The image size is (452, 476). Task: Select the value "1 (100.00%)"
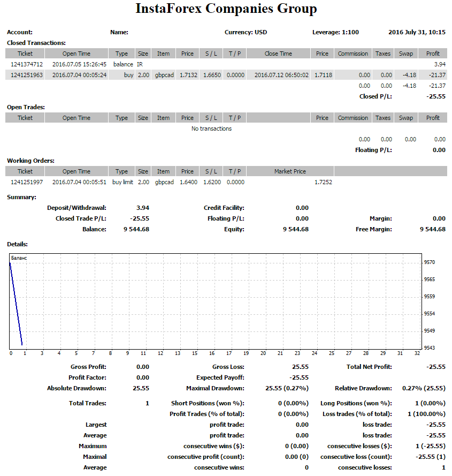(x=426, y=414)
